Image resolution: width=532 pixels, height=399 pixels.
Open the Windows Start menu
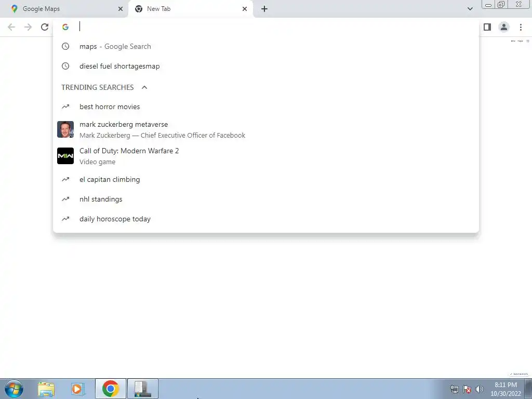click(14, 389)
